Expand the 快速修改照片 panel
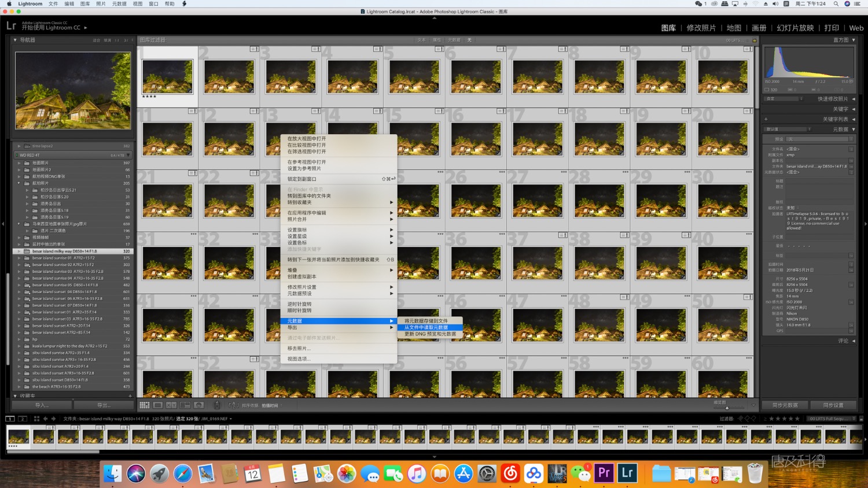 tap(854, 99)
